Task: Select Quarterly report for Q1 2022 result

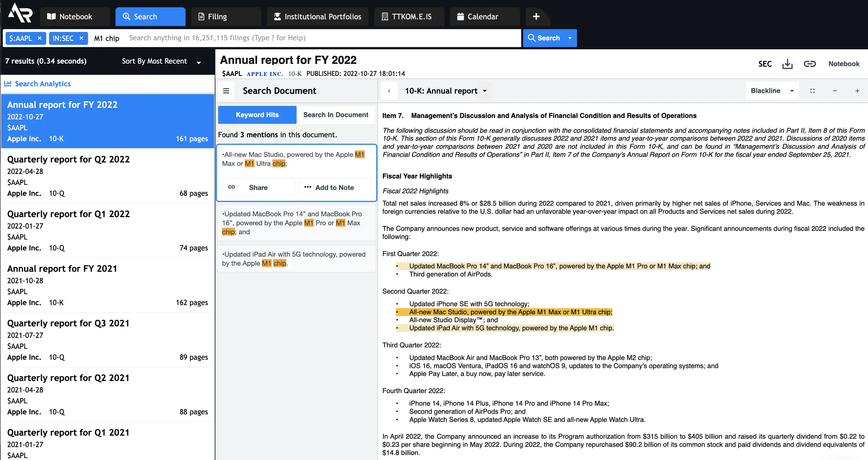Action: click(x=107, y=230)
